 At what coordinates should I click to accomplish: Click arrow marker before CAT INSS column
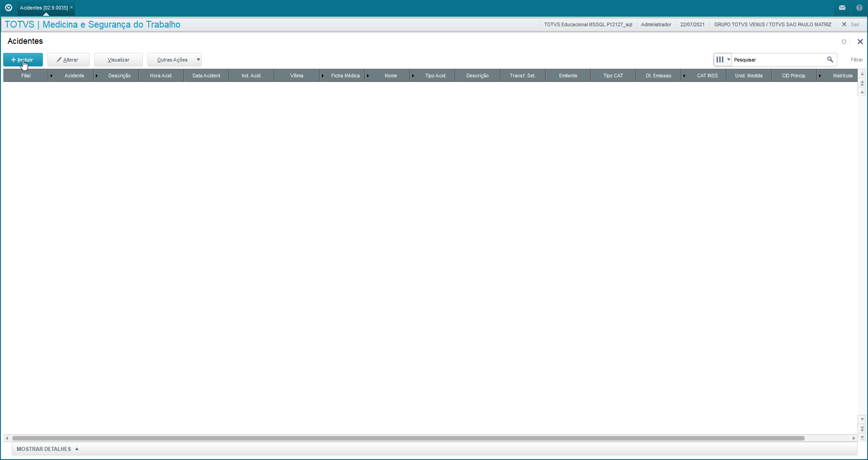pos(684,76)
